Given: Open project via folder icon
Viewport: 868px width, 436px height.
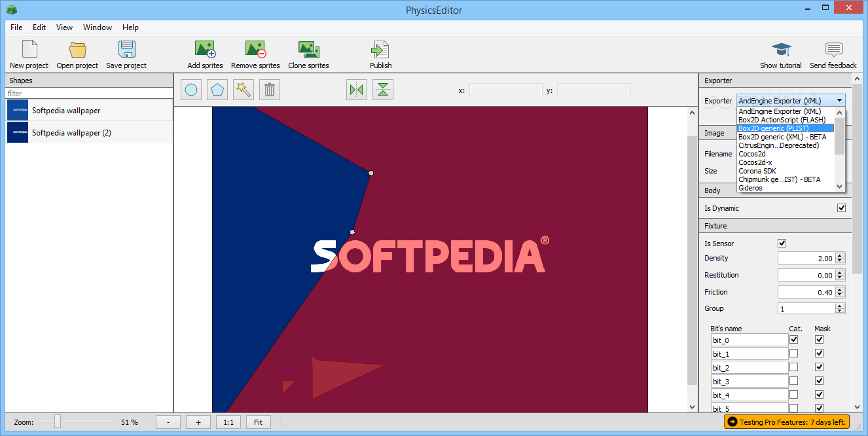Looking at the screenshot, I should [77, 50].
